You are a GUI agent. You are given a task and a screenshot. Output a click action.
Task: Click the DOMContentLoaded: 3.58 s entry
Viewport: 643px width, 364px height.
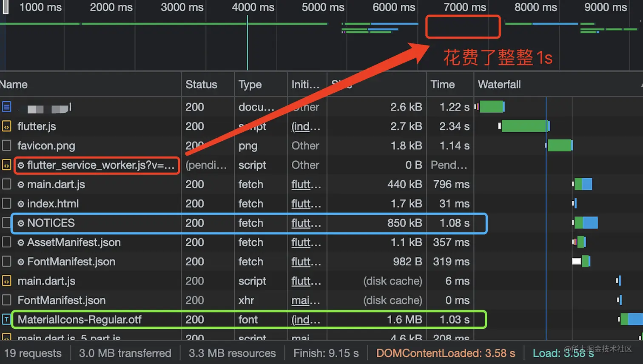tap(446, 353)
